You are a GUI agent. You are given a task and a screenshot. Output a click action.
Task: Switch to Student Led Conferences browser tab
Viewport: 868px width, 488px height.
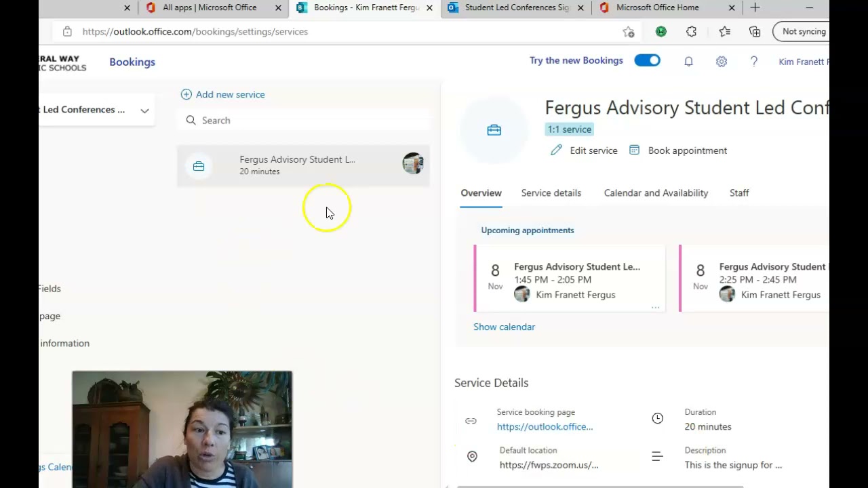[x=517, y=8]
